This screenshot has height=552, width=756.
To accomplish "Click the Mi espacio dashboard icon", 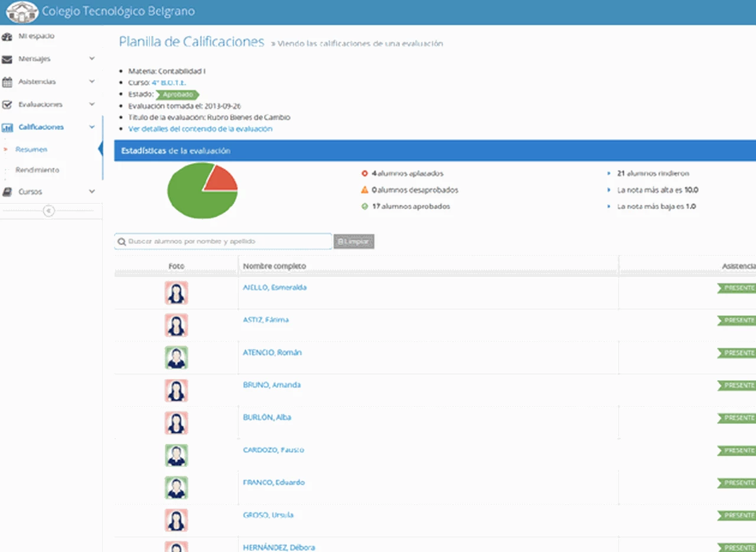I will [x=7, y=37].
